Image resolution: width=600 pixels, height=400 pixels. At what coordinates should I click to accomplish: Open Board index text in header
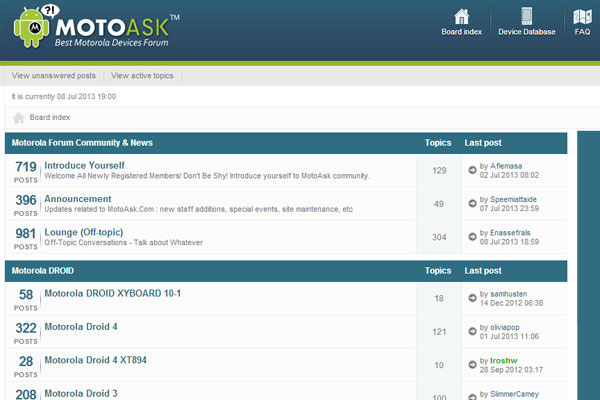[461, 32]
